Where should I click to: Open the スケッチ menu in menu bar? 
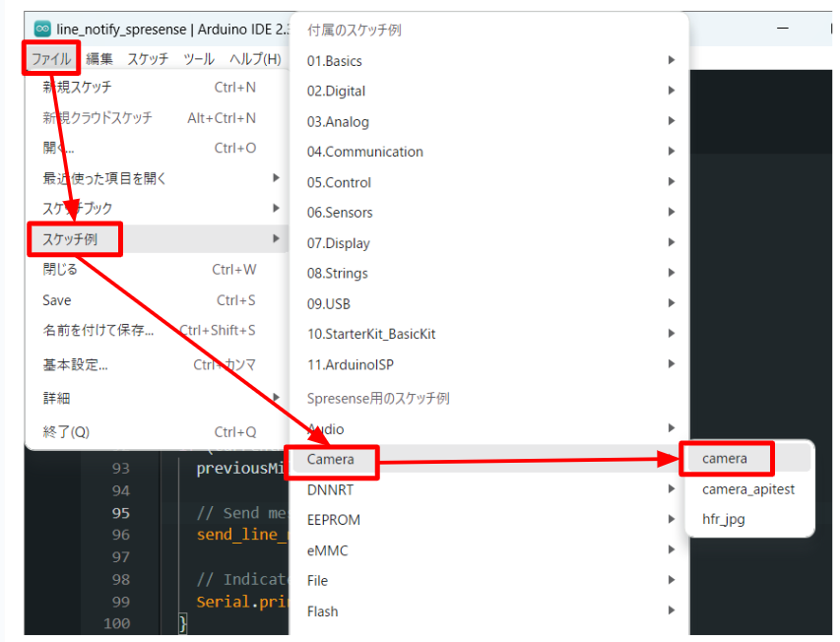(x=148, y=59)
